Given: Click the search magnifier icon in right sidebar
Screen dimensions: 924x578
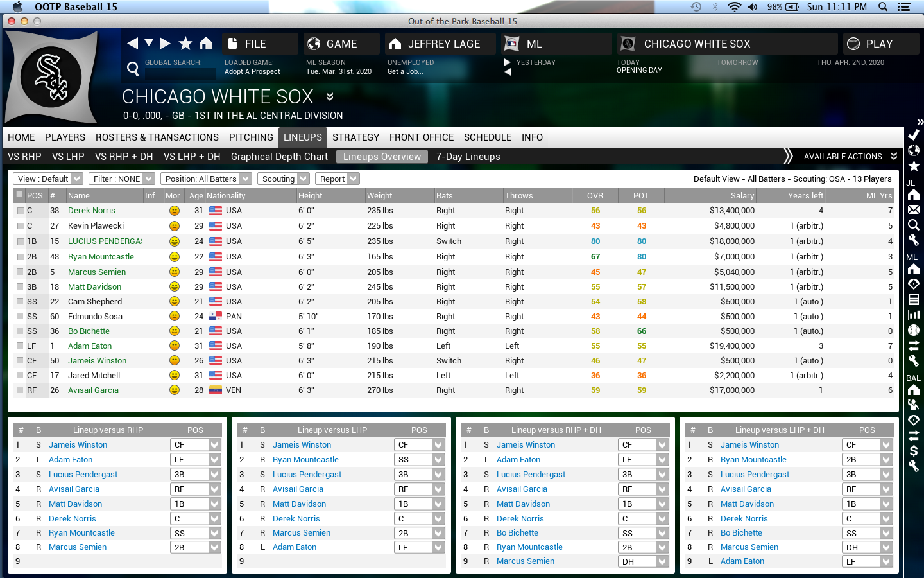Looking at the screenshot, I should point(914,225).
